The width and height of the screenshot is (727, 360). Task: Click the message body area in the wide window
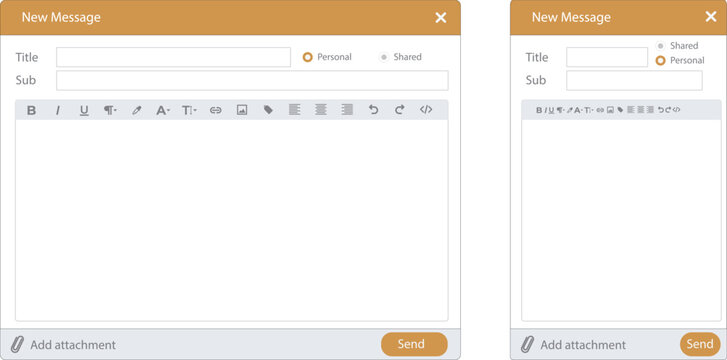(232, 220)
